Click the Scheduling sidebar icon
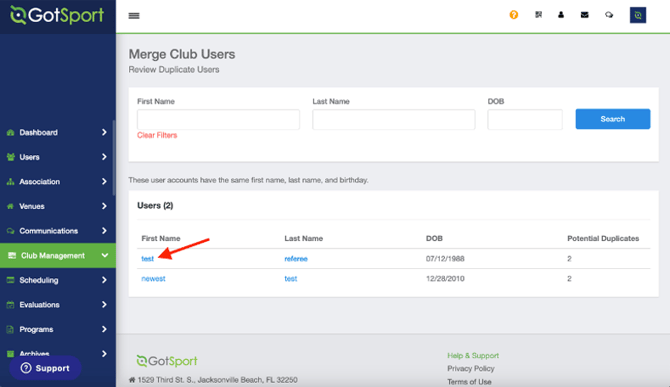The image size is (670, 387). click(11, 280)
